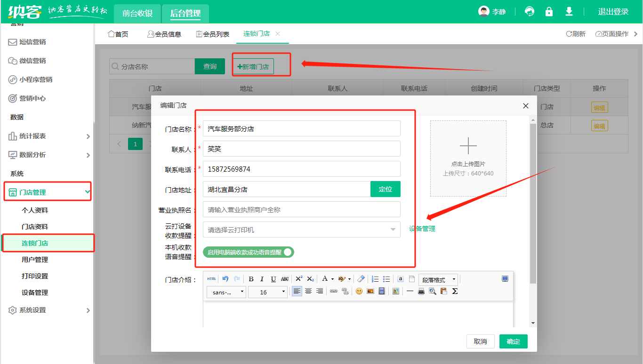The height and width of the screenshot is (364, 643).
Task: Undo the last edit in the text editor
Action: (x=225, y=279)
